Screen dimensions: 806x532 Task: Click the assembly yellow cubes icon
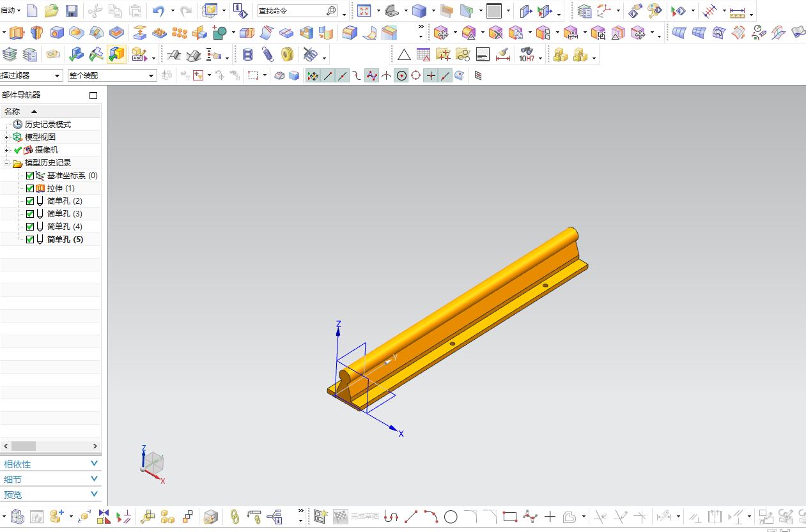click(561, 55)
